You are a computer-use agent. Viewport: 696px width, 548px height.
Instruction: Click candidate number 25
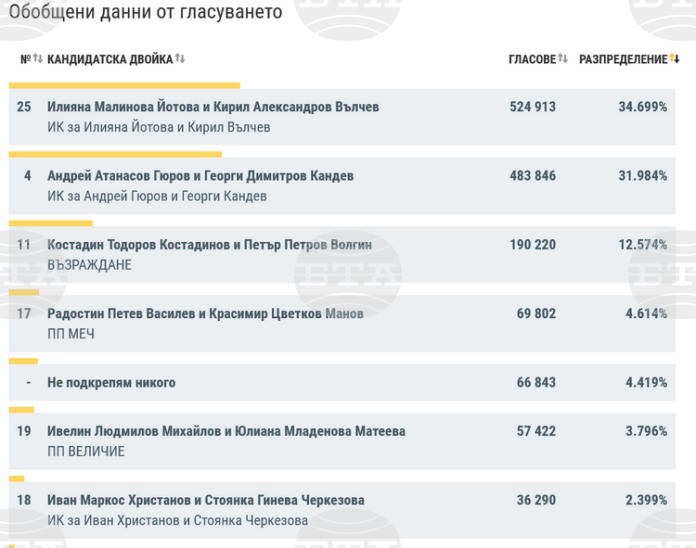24,107
